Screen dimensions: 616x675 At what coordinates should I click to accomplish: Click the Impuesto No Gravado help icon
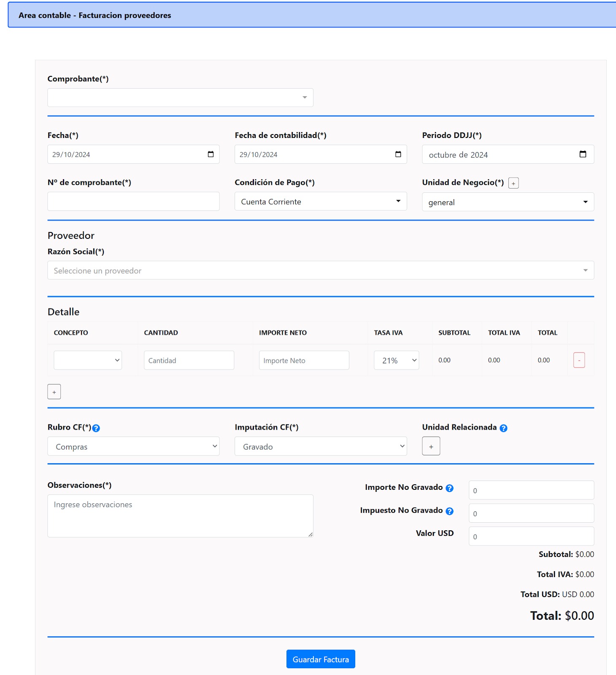[x=450, y=511]
